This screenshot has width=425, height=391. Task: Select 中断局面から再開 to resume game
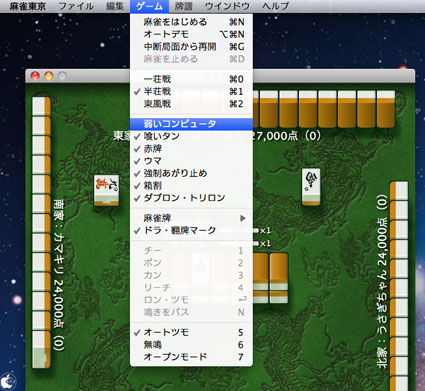(x=191, y=47)
